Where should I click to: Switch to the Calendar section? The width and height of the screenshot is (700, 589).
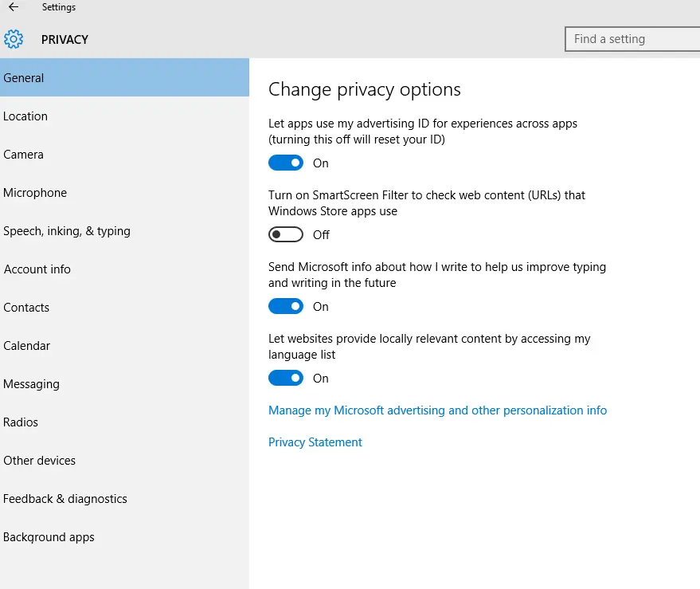pyautogui.click(x=27, y=346)
